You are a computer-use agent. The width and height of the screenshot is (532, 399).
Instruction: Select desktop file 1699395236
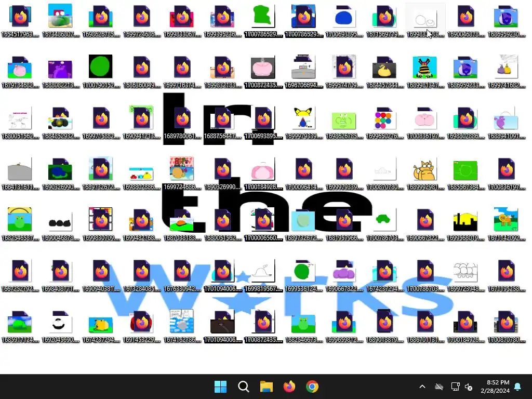222,21
